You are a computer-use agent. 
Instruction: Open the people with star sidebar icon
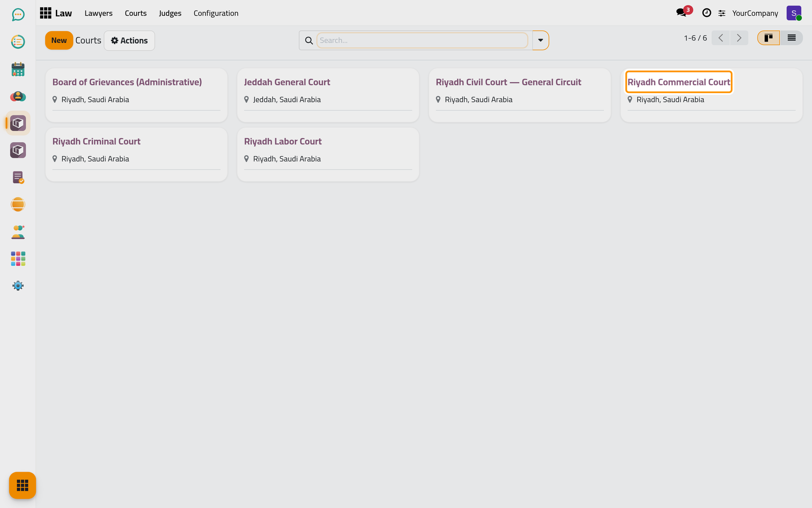(x=18, y=232)
